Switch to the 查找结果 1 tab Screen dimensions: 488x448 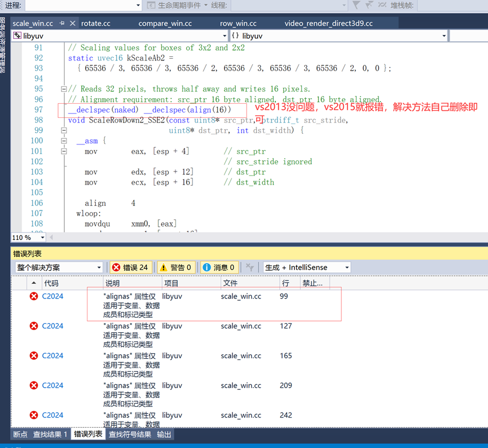coord(50,434)
